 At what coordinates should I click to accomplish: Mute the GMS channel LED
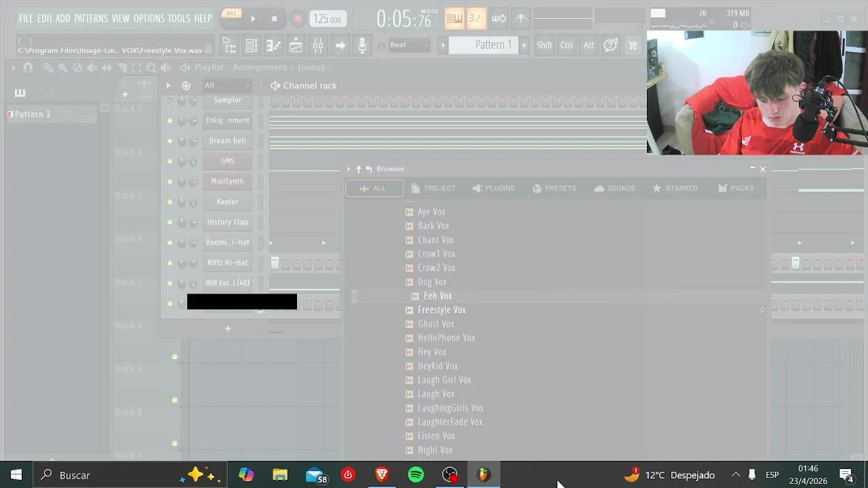coord(170,161)
